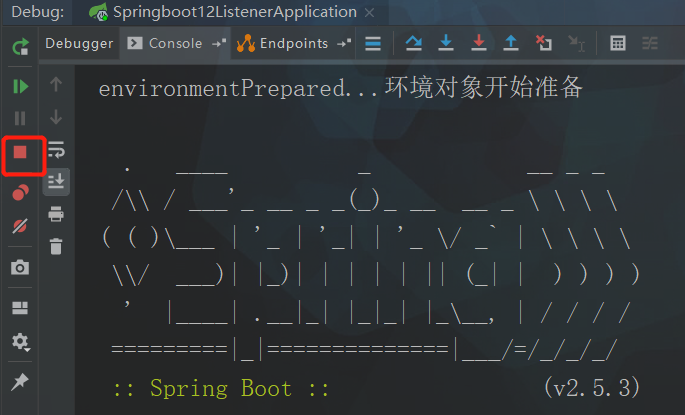Resume program with the green play icon
This screenshot has width=685, height=415.
pyautogui.click(x=20, y=86)
